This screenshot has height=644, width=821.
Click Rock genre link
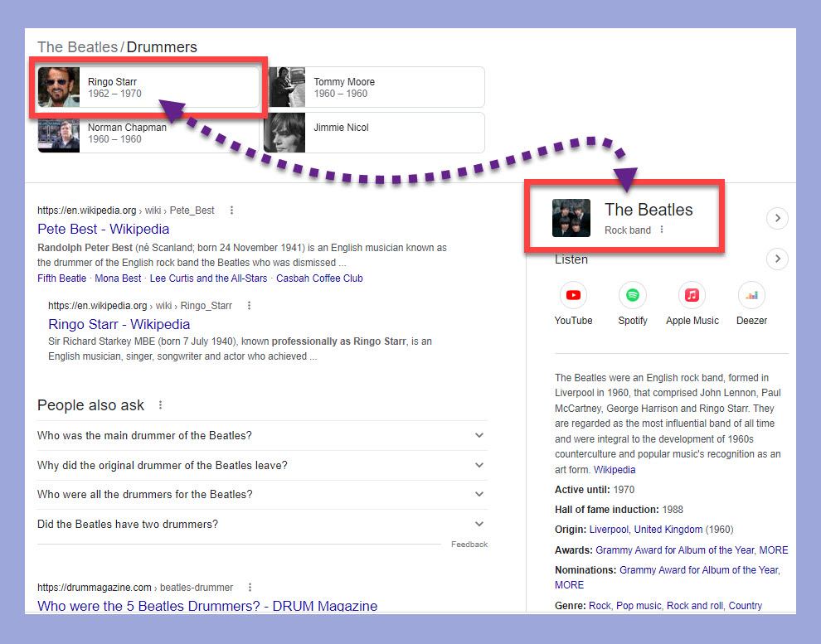pyautogui.click(x=600, y=606)
